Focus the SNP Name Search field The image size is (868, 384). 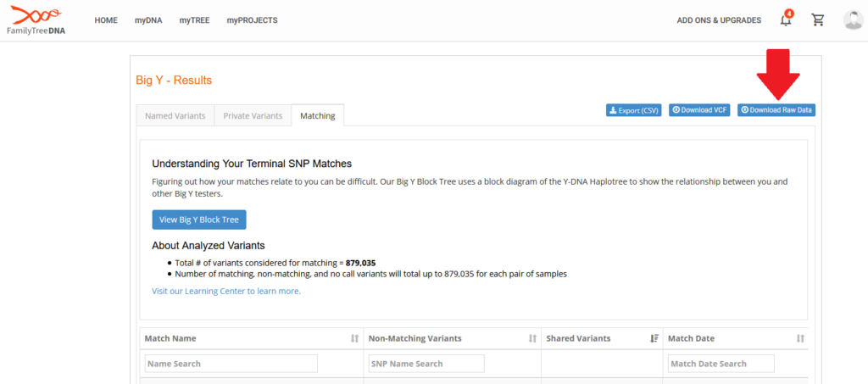[426, 364]
